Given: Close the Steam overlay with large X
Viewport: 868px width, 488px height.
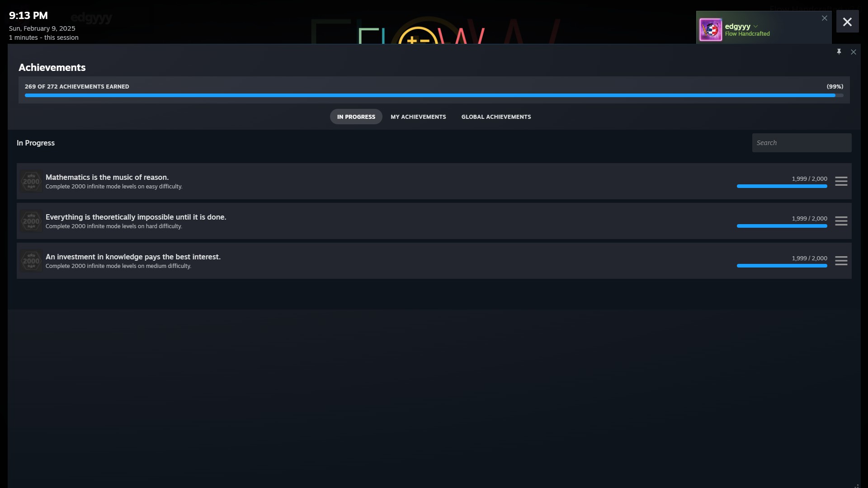Looking at the screenshot, I should pos(847,22).
